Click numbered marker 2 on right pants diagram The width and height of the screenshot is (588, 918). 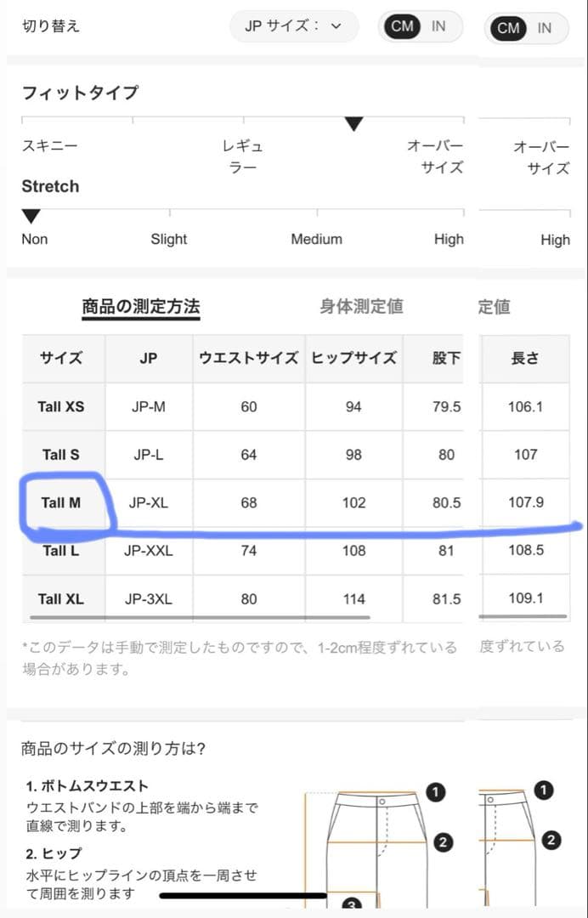coord(551,841)
